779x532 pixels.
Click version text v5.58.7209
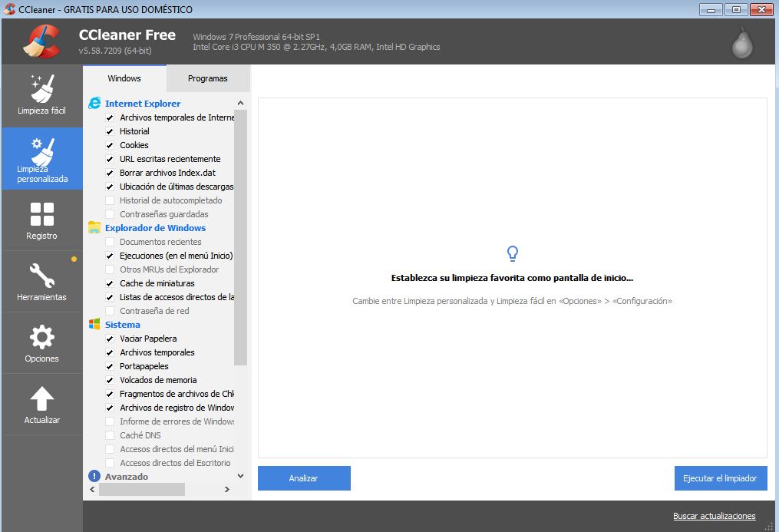click(x=115, y=51)
